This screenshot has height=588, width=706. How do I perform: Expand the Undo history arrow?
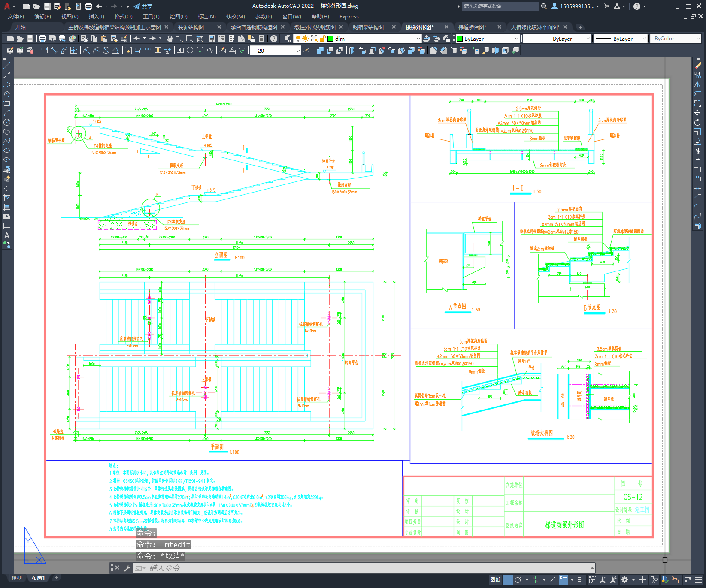[x=145, y=39]
